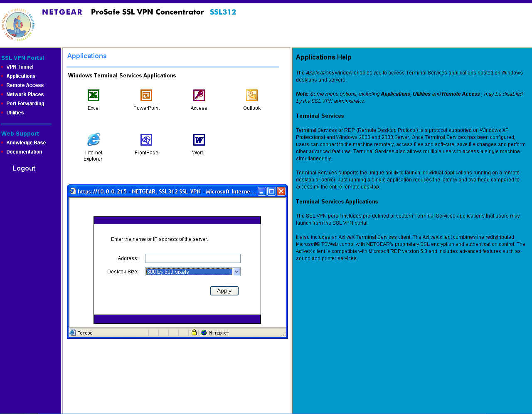Open Remote Access from the sidebar
The width and height of the screenshot is (532, 414).
(25, 85)
